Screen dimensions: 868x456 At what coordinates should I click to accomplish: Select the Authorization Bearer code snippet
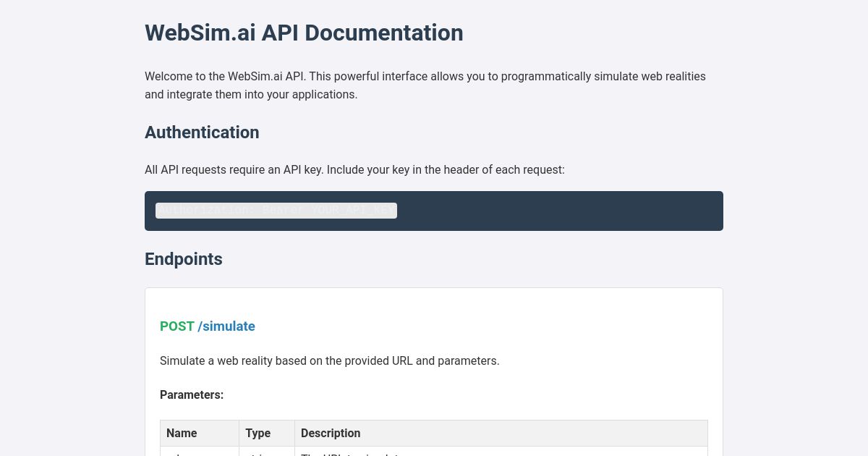click(x=276, y=210)
